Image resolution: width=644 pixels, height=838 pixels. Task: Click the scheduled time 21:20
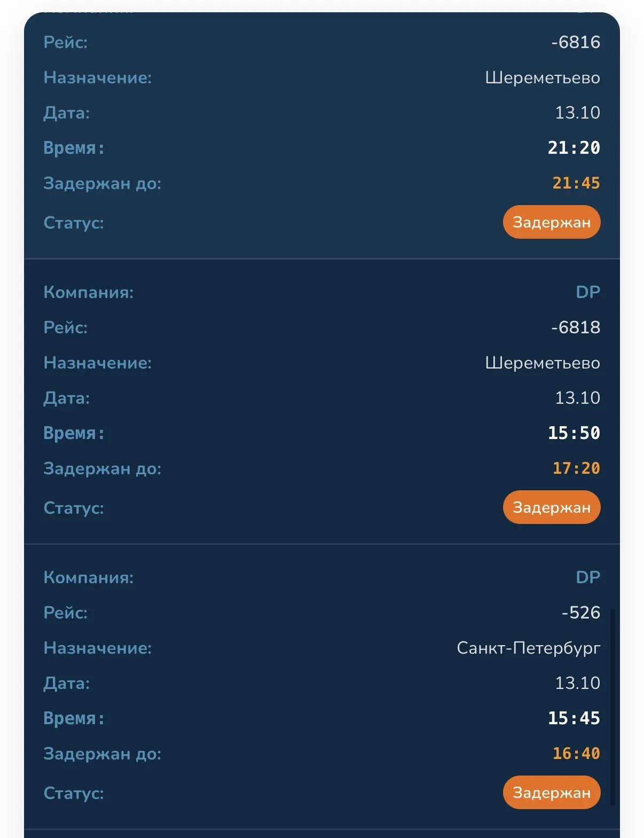574,148
